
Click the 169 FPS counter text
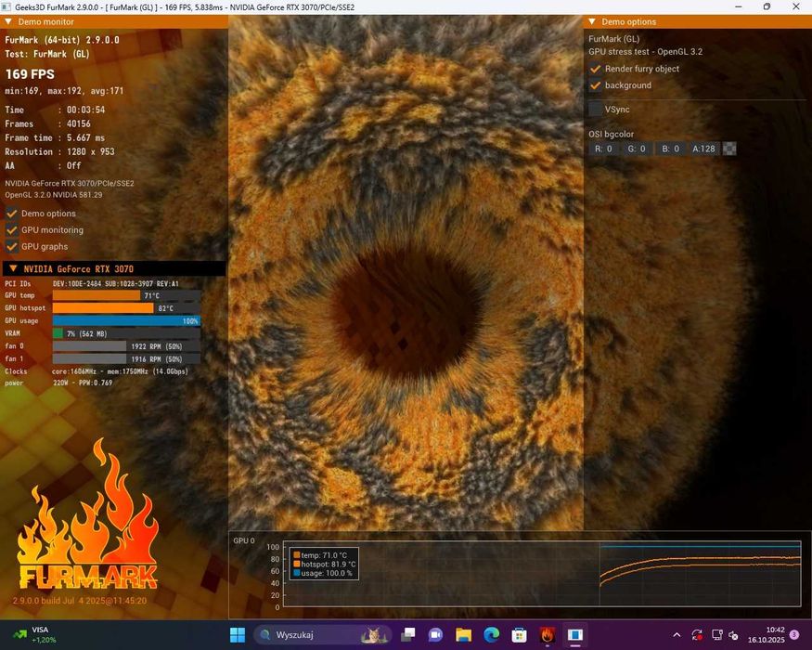tap(30, 74)
